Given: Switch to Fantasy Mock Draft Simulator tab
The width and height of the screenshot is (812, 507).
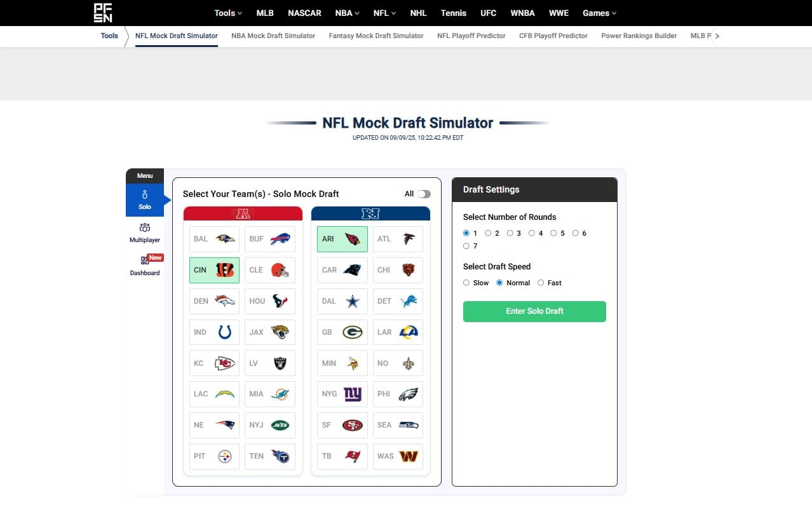Looking at the screenshot, I should pyautogui.click(x=376, y=36).
